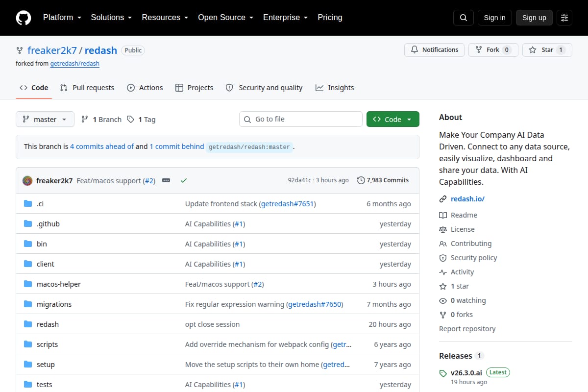Open the macos-helper folder name

(x=59, y=284)
